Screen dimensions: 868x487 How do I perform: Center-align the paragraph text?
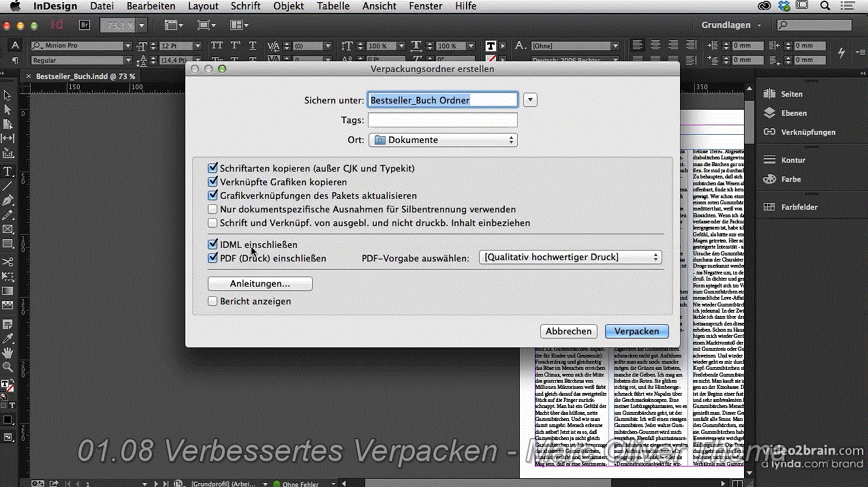655,46
